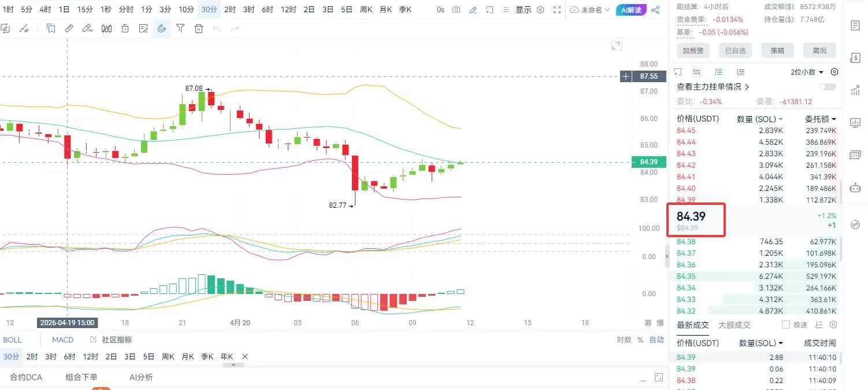
Task: Click the candlestick chart style icon
Action: click(106, 28)
